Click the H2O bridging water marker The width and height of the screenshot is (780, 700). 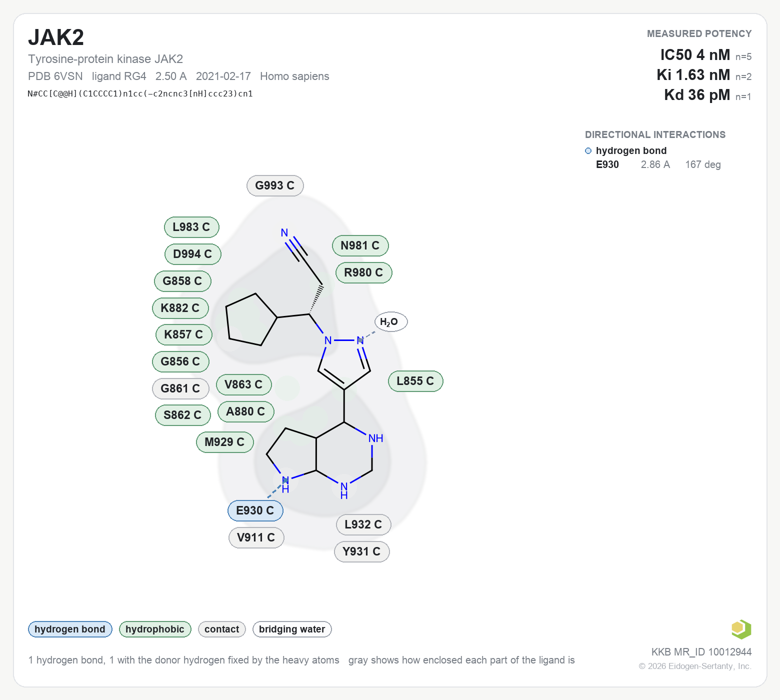pos(391,322)
